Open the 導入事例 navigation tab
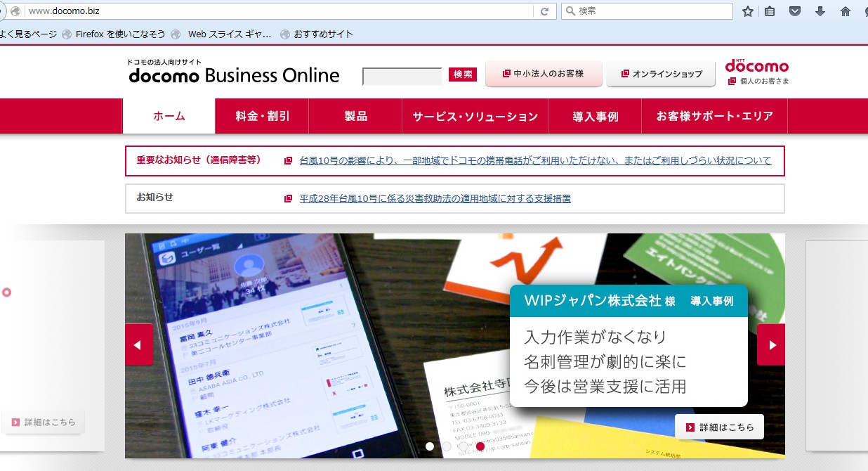 point(595,116)
